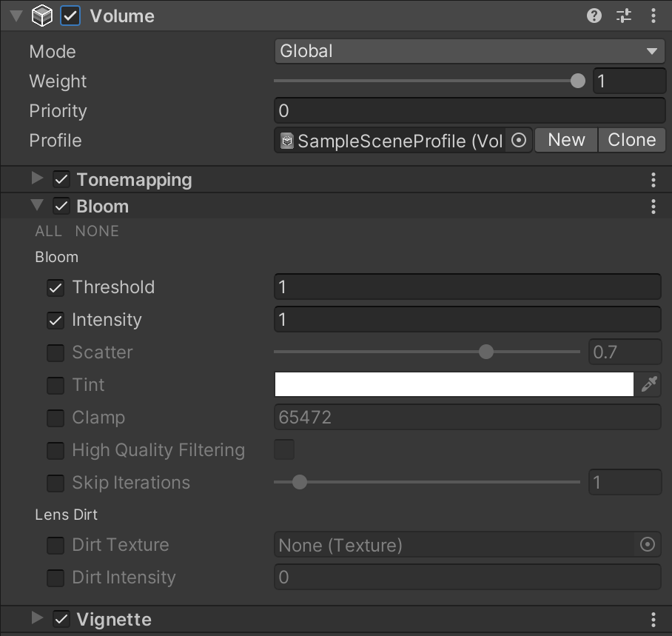Enable the Scatter override
The height and width of the screenshot is (636, 672).
55,352
